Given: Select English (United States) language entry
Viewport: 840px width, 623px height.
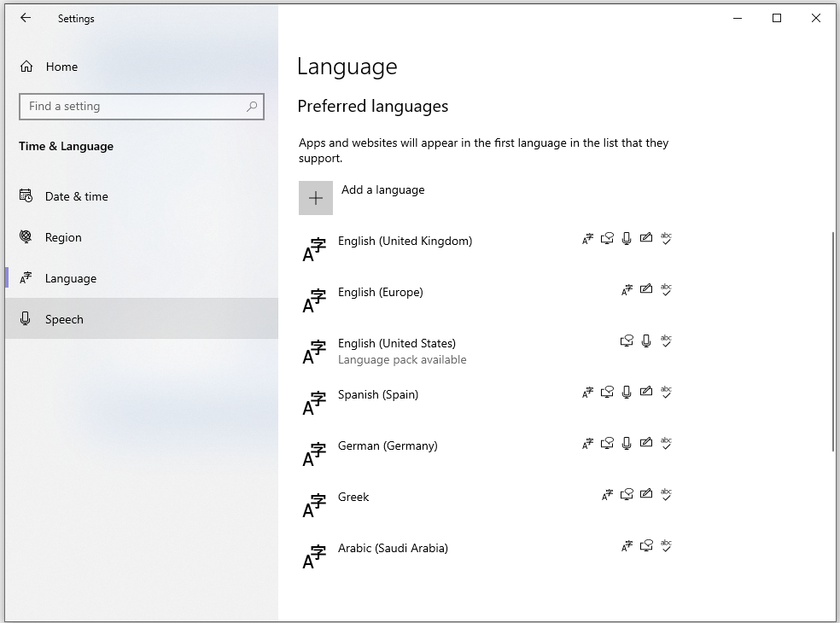Looking at the screenshot, I should point(487,352).
